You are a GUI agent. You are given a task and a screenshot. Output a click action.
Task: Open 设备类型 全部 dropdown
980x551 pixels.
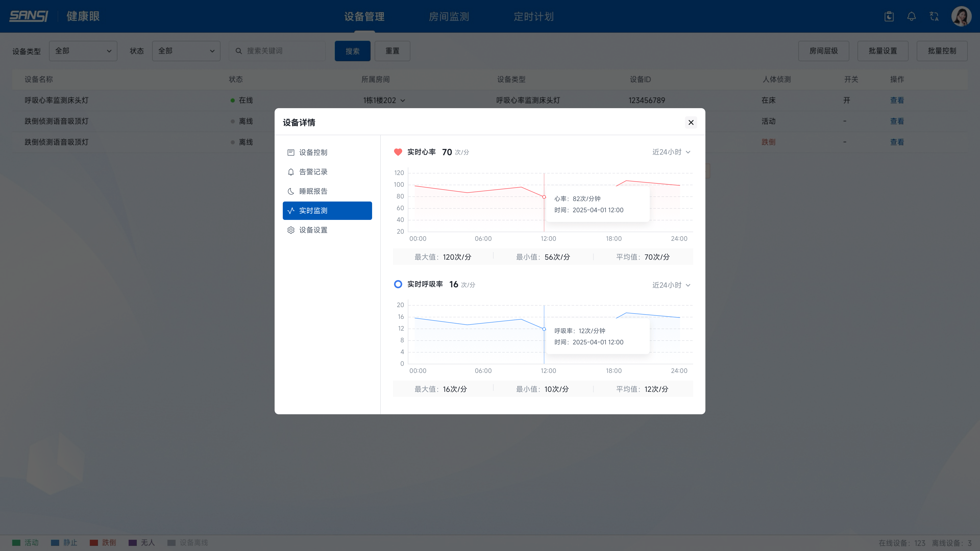83,51
